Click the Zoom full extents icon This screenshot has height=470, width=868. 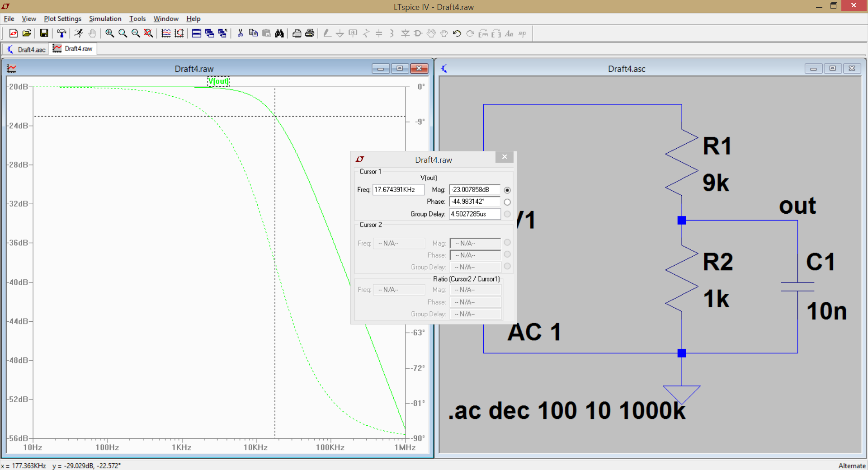148,33
